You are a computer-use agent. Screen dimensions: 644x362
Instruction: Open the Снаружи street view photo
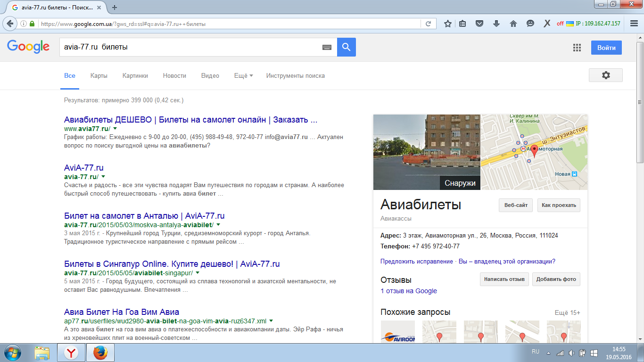tap(427, 152)
